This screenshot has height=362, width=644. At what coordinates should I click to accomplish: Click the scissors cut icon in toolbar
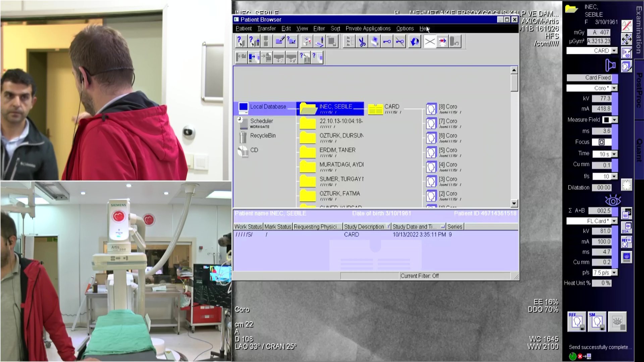click(362, 42)
